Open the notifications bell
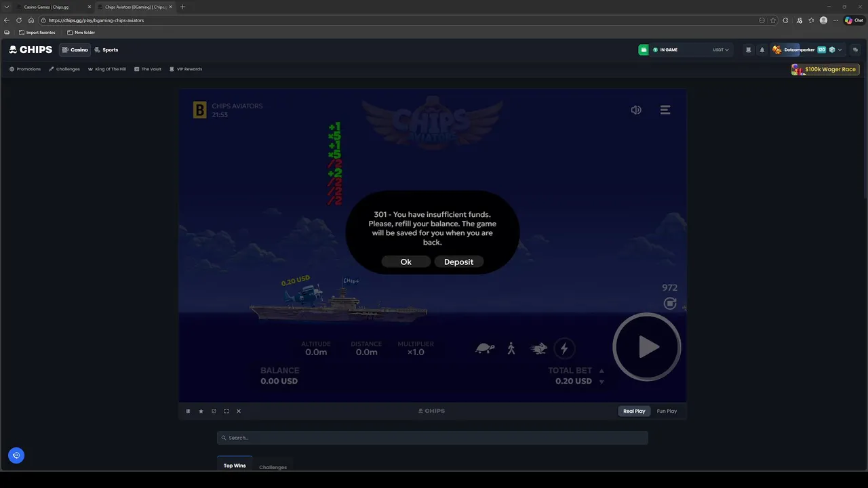 [762, 49]
